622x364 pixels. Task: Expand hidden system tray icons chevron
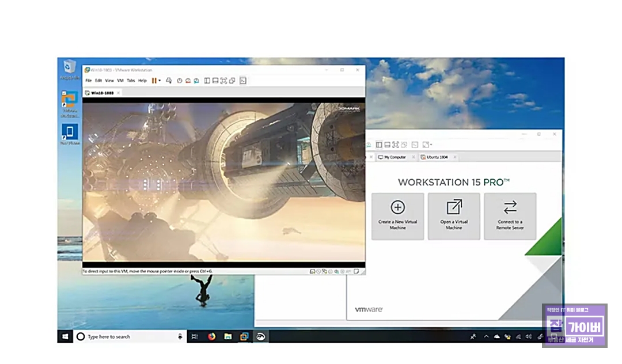point(486,336)
